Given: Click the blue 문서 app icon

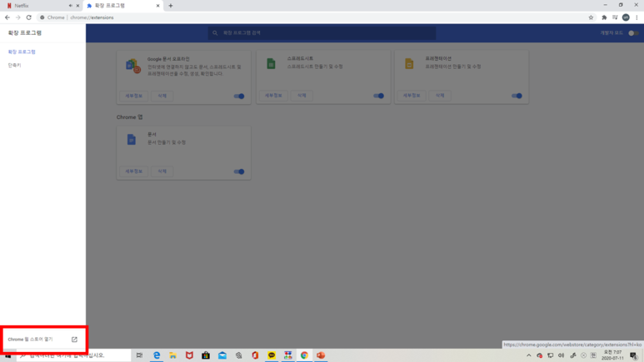Looking at the screenshot, I should [x=132, y=140].
